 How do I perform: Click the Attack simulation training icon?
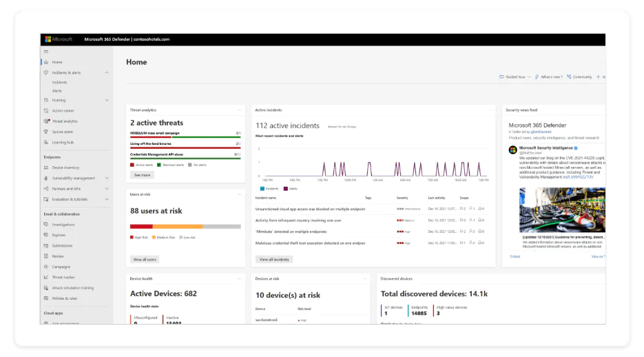46,287
